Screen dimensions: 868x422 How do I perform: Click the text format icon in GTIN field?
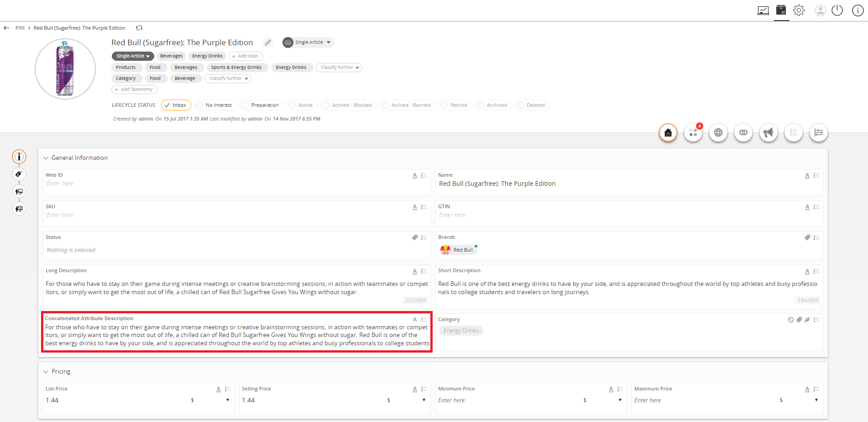[x=807, y=207]
